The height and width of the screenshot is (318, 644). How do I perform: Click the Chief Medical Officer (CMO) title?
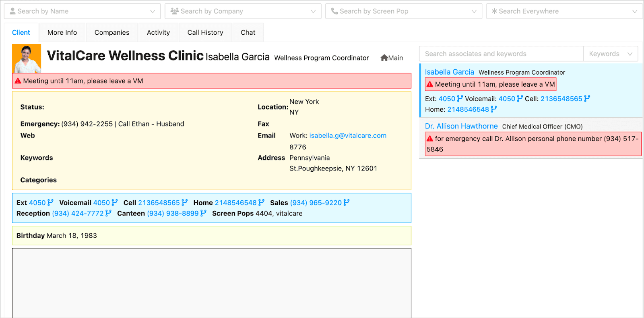point(542,127)
